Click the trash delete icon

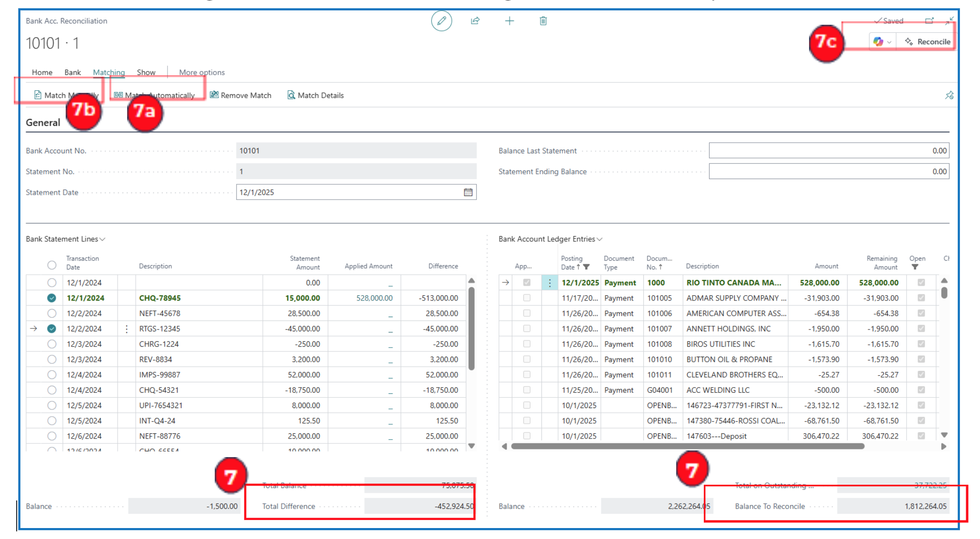(543, 21)
